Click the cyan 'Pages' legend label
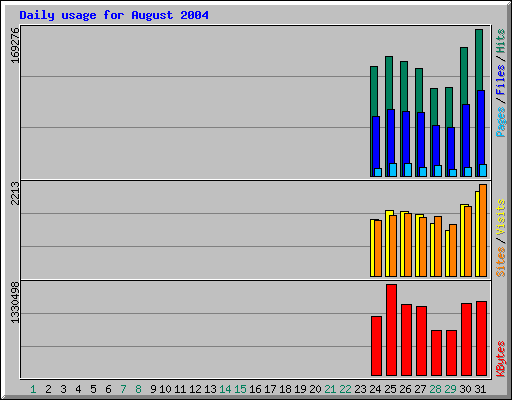The height and width of the screenshot is (400, 512). 500,122
